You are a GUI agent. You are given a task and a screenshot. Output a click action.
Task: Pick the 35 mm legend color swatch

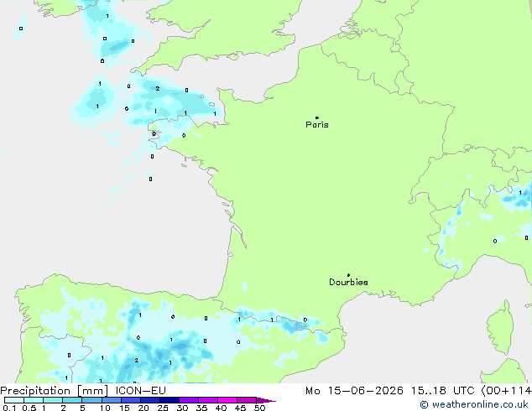[x=207, y=400]
